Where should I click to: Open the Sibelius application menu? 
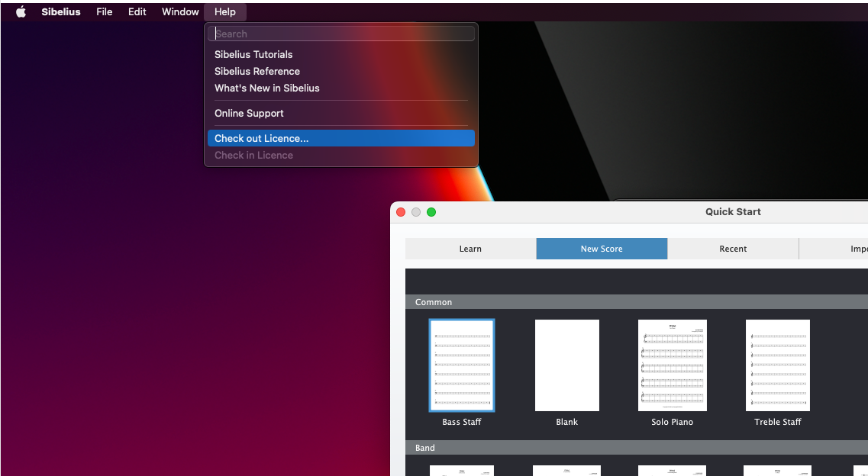point(61,11)
